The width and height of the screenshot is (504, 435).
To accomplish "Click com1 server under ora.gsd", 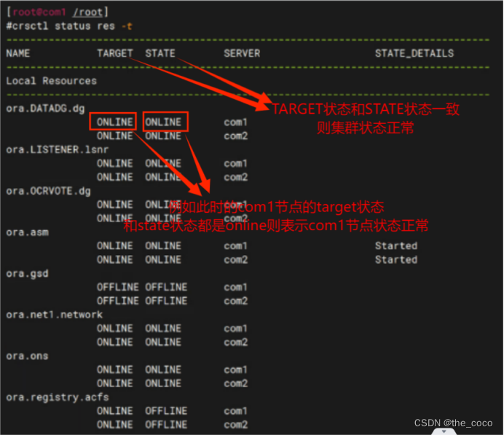I will click(235, 287).
